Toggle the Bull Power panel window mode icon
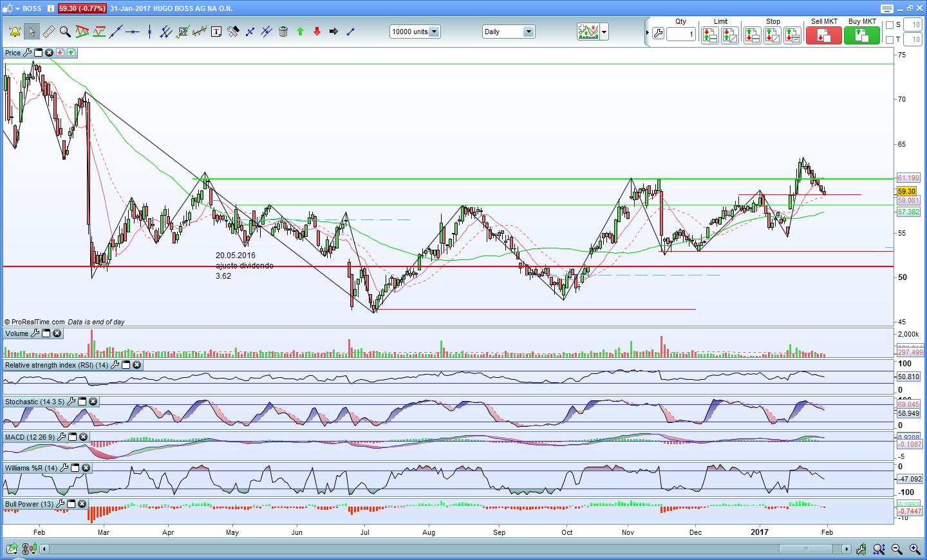 [x=71, y=504]
